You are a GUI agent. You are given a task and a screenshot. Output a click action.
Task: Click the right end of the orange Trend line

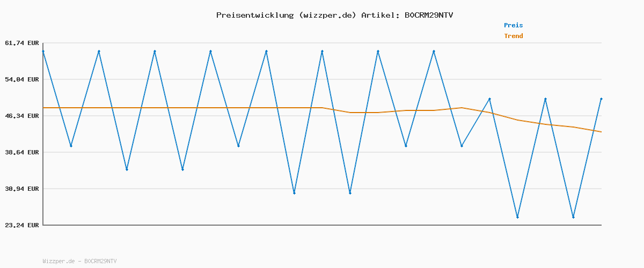[601, 132]
